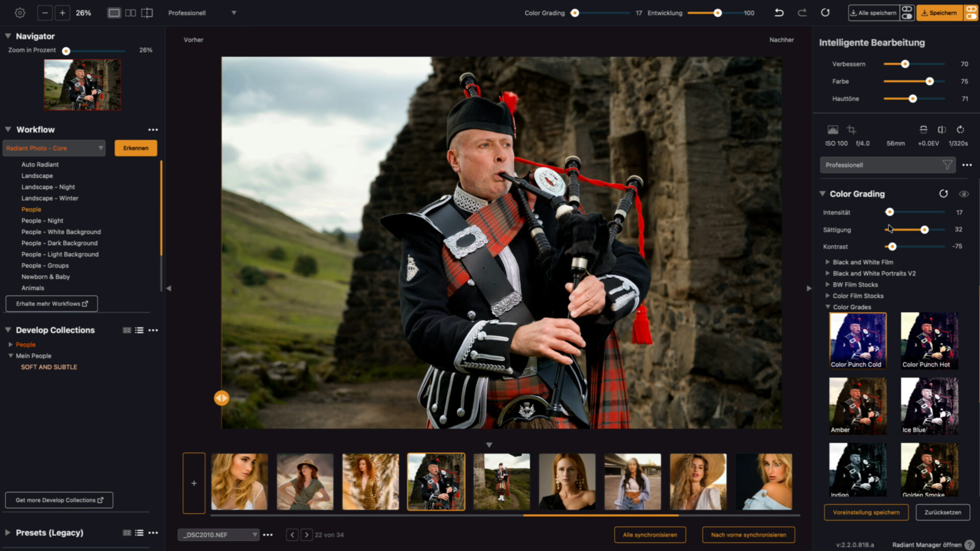Click the orange before/after split handle
Screen dimensions: 980x551
(222, 398)
